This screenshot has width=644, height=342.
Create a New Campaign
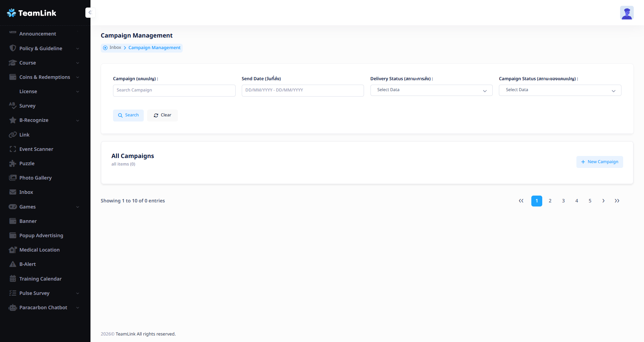coord(599,162)
